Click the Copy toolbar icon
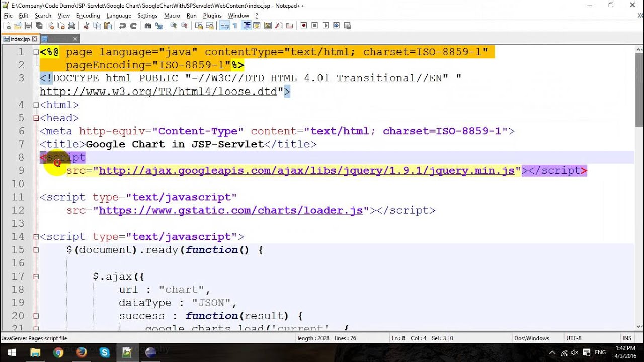Screen dimensions: 644x362 (97, 26)
